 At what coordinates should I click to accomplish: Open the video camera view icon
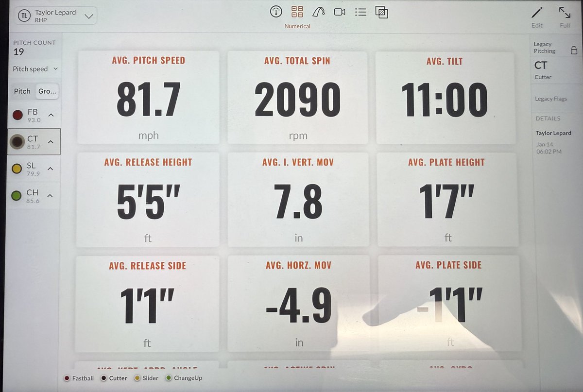click(340, 12)
